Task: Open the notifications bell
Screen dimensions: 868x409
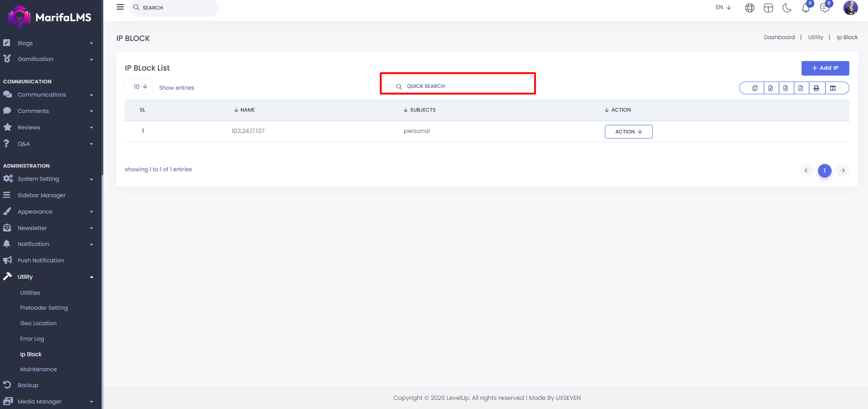Action: point(805,8)
